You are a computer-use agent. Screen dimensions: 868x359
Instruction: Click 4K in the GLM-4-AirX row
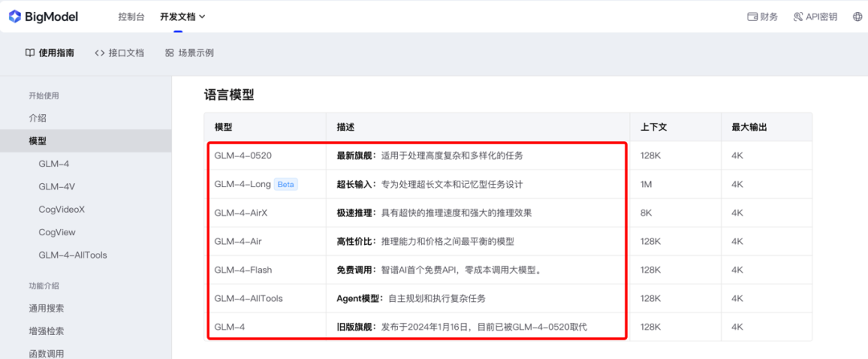click(737, 212)
